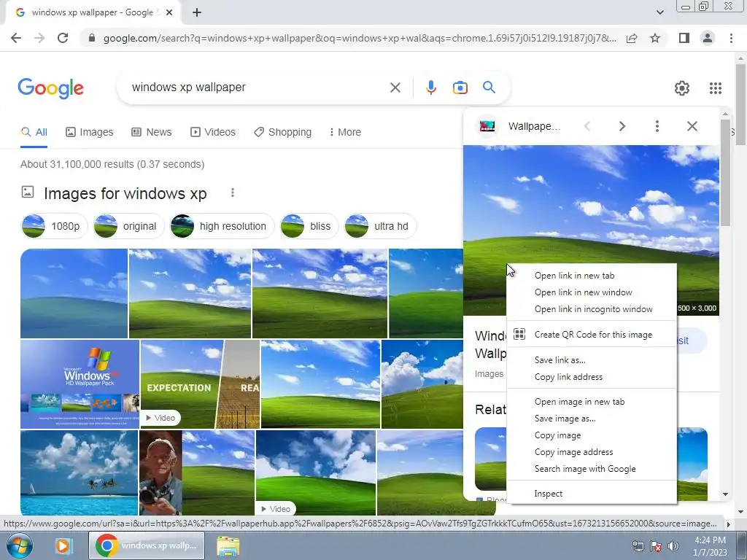The image size is (747, 560).
Task: Select the high resolution filter chip
Action: coord(222,226)
